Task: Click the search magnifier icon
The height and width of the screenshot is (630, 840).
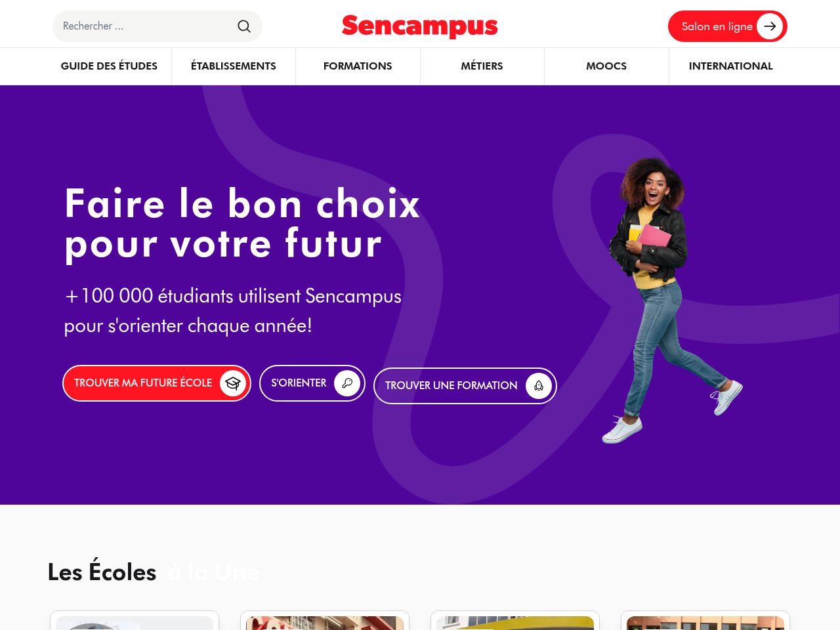Action: tap(244, 26)
